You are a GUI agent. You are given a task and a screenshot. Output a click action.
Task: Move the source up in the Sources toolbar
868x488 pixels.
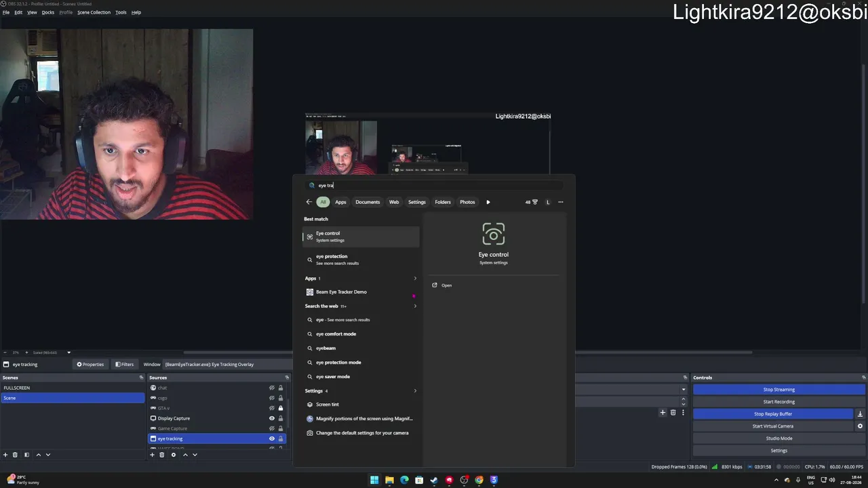tap(185, 455)
